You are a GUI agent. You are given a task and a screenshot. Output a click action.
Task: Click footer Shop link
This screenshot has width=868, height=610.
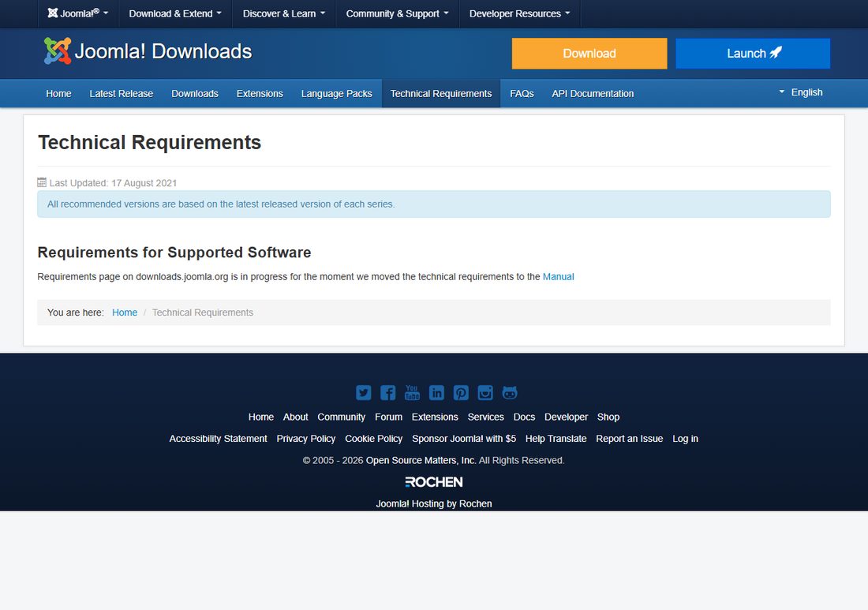point(608,417)
